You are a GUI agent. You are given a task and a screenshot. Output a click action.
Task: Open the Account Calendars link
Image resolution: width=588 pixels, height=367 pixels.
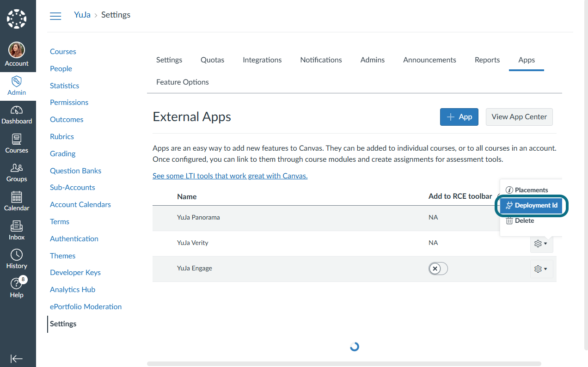click(80, 204)
